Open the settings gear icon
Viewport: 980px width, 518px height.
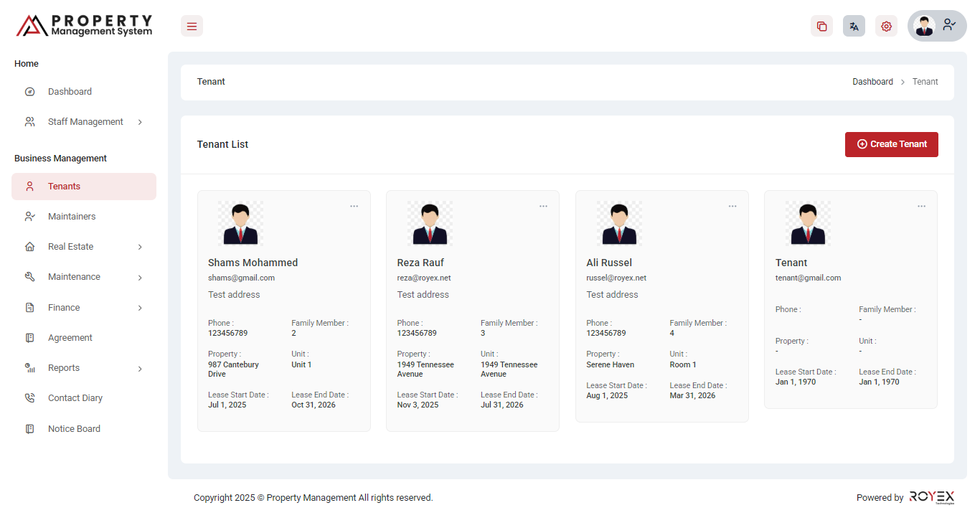tap(886, 27)
